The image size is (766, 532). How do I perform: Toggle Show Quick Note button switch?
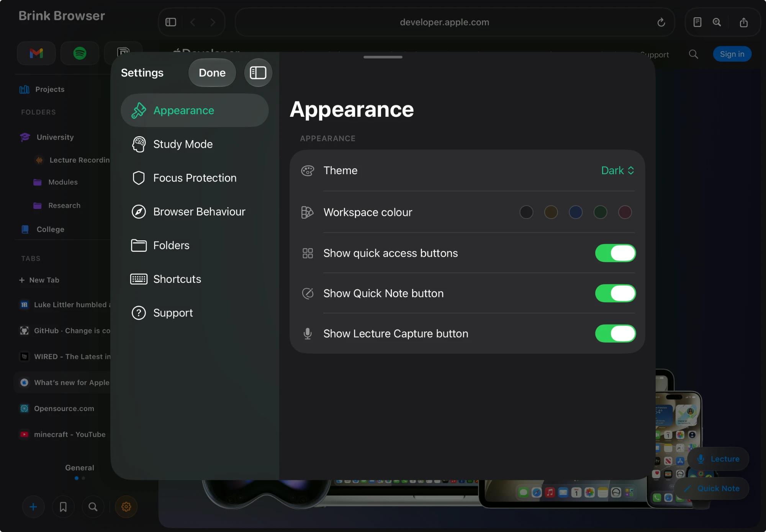(x=615, y=294)
